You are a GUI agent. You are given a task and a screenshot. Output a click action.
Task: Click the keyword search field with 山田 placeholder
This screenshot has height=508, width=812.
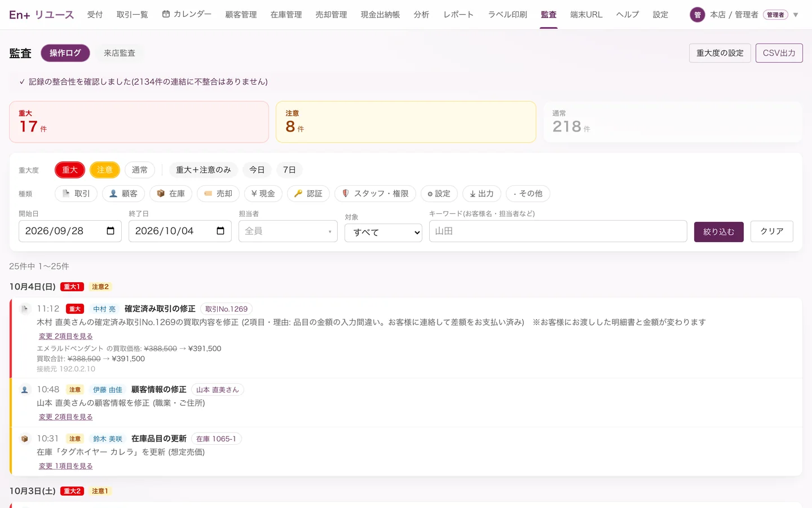558,231
